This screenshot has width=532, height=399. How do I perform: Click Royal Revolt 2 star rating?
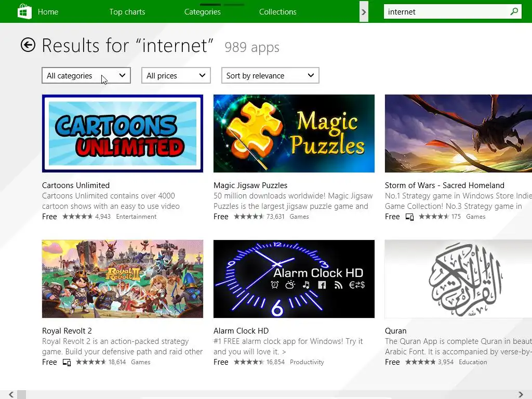tap(91, 362)
